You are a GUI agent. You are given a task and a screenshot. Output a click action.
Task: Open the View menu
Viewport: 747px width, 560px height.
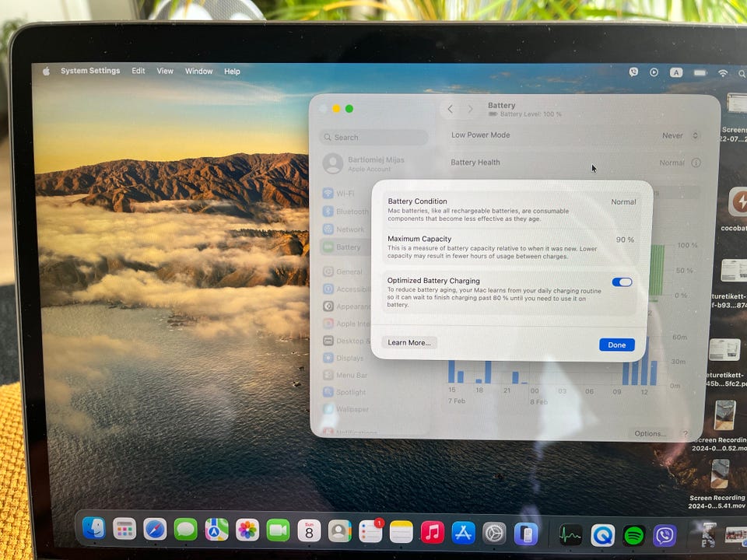(165, 71)
